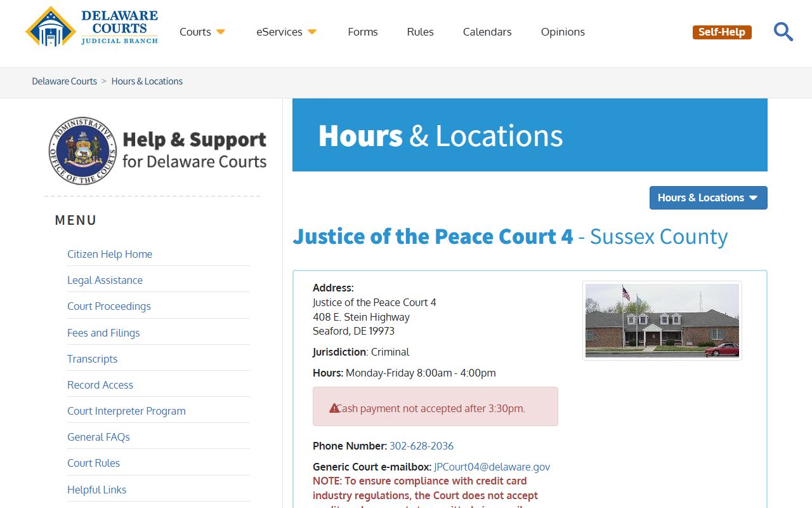812x508 pixels.
Task: Click the 'Jurisdiction: Criminal' text
Action: click(361, 352)
